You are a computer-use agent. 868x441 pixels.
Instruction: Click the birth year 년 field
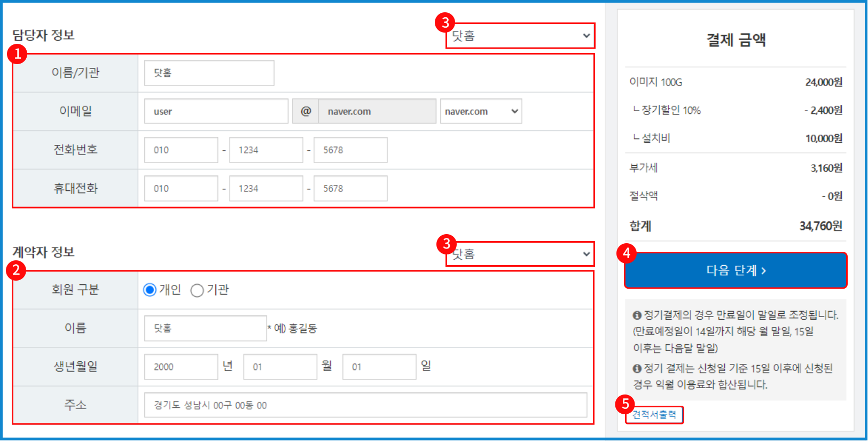(181, 367)
